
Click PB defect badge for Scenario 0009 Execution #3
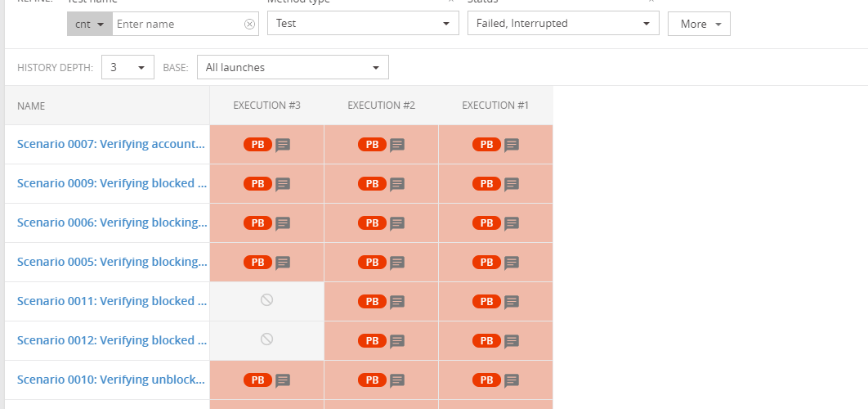pos(258,184)
